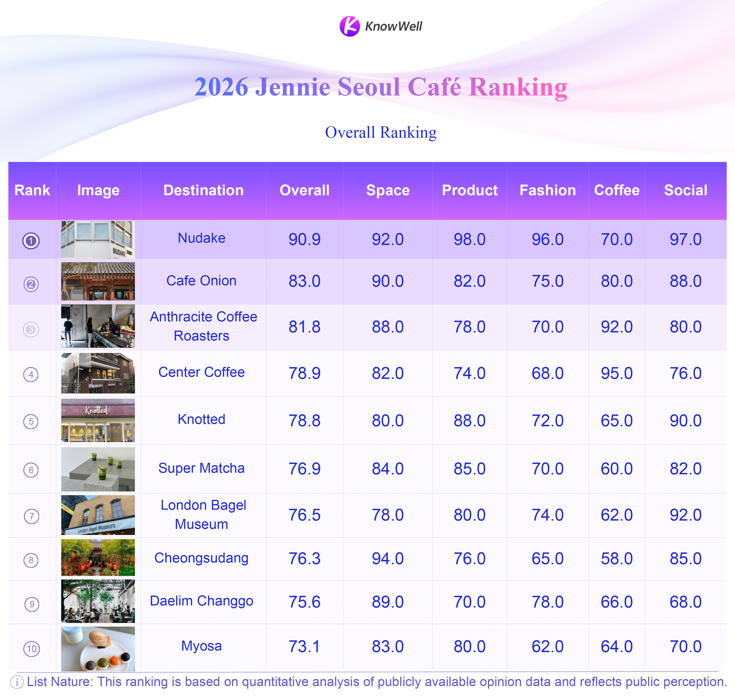The image size is (735, 700).
Task: Click the Fashion column header
Action: (x=548, y=190)
